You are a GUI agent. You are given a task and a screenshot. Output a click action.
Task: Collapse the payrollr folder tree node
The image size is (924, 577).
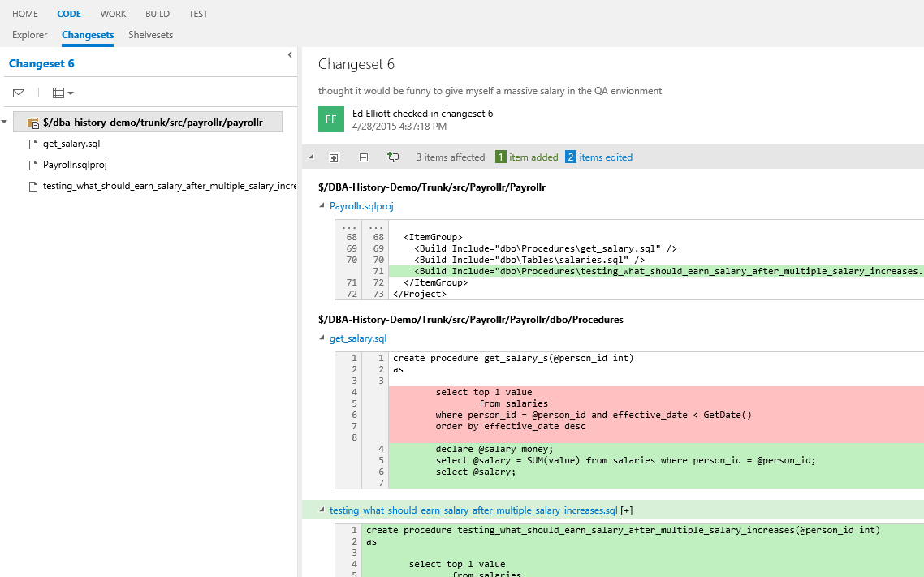click(5, 123)
